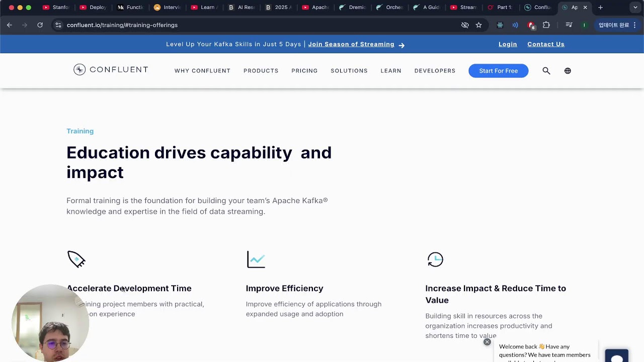
Task: Click the browser forward arrow
Action: [24, 25]
